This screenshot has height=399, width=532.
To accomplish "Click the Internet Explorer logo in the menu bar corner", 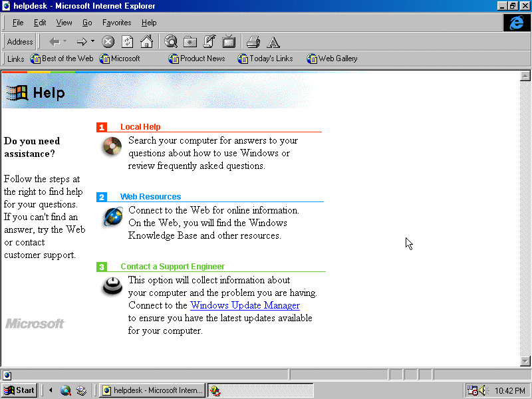I will click(x=517, y=23).
